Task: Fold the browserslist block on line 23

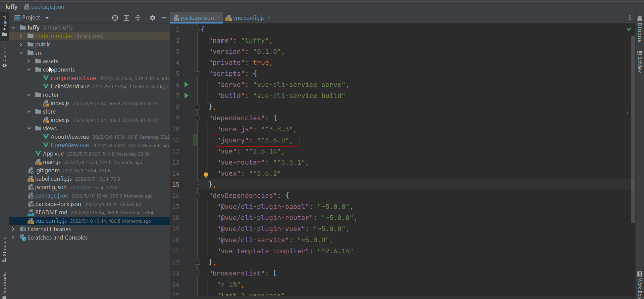Action: (x=197, y=273)
